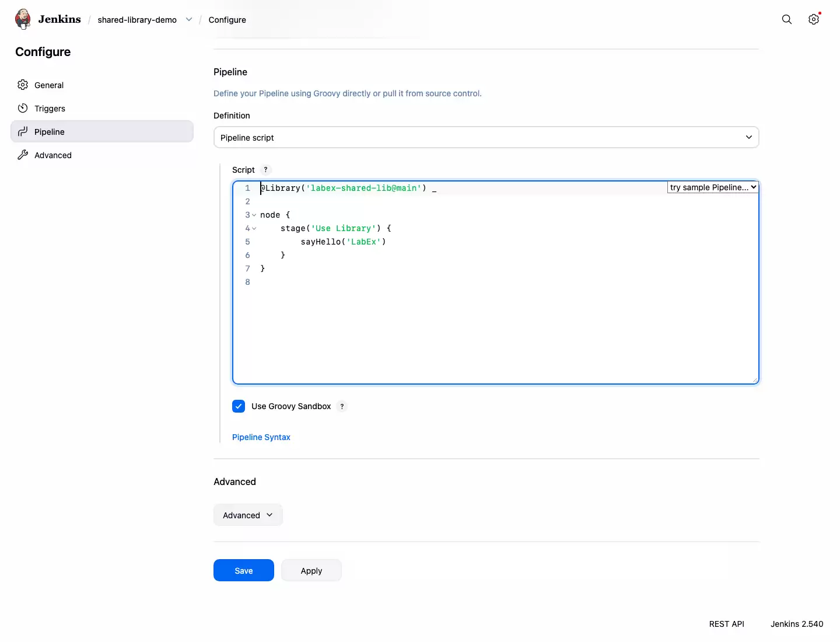Open the try sample Pipeline dropdown
Image resolution: width=840 pixels, height=642 pixels.
pyautogui.click(x=712, y=187)
